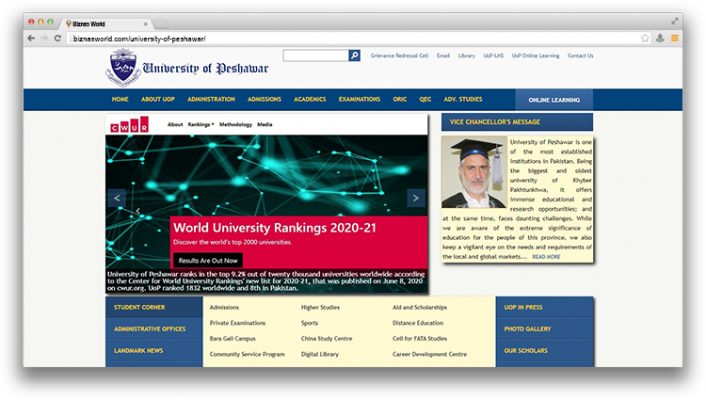Click the CWUR logo in banner

130,124
